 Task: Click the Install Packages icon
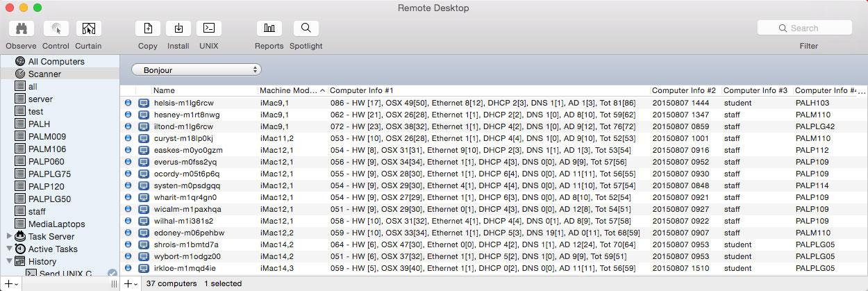click(x=178, y=28)
